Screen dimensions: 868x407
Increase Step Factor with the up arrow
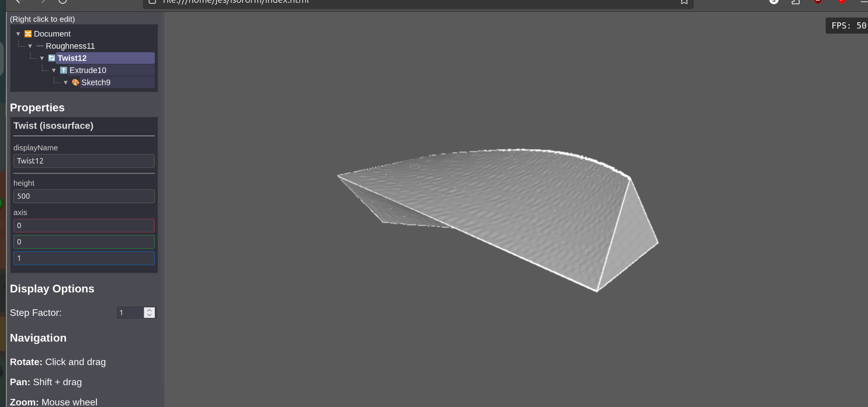[x=149, y=310]
